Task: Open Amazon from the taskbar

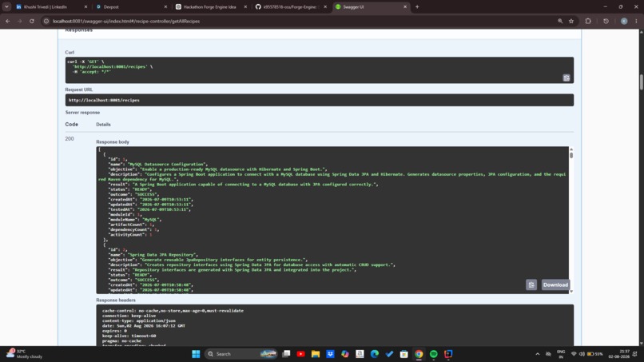Action: [360, 354]
